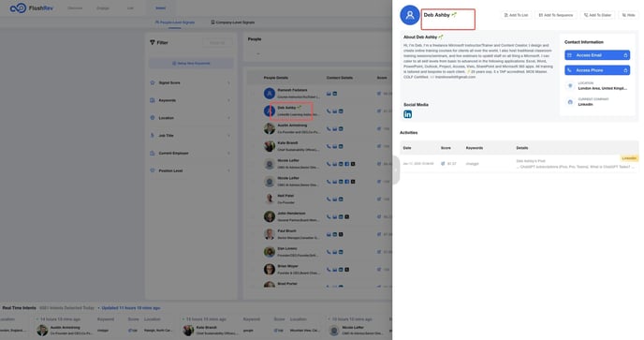Click Brian Moyer's profile photo
The image size is (644, 340).
point(270,270)
